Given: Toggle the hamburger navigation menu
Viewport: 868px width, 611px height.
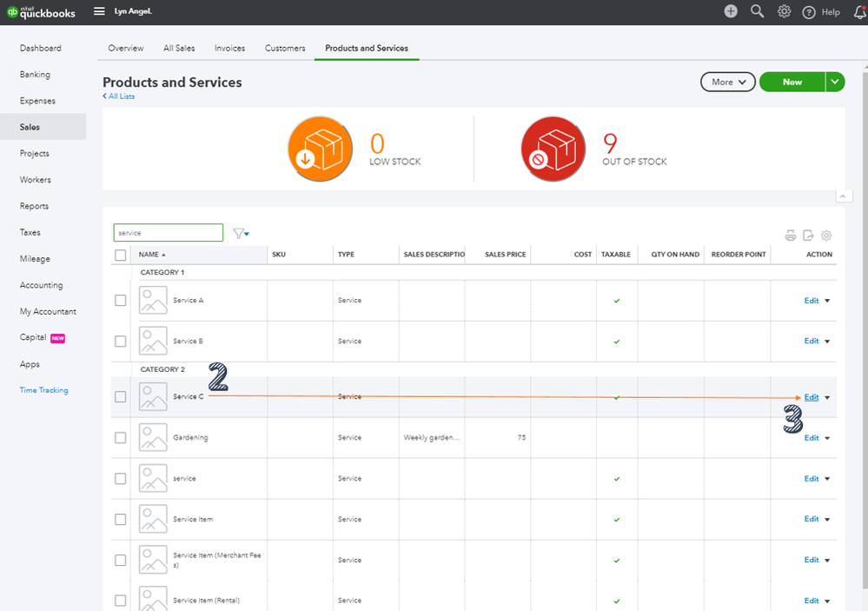Looking at the screenshot, I should point(99,11).
